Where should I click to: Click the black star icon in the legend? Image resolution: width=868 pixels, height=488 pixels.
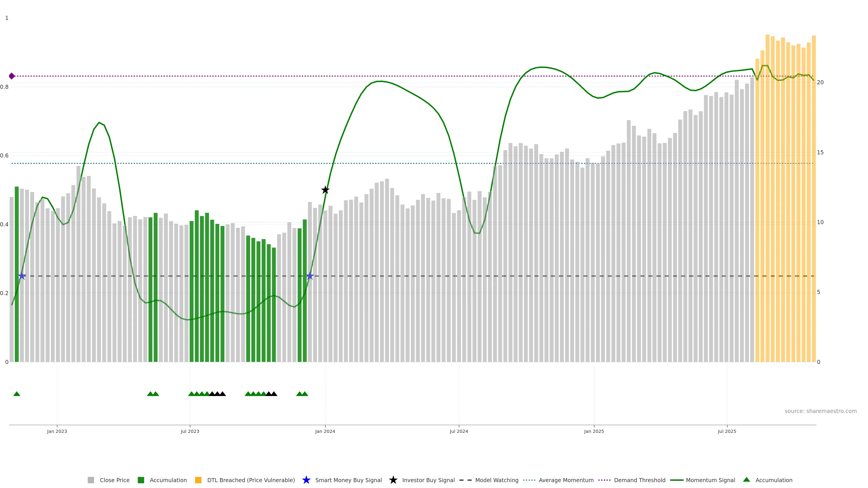[393, 480]
